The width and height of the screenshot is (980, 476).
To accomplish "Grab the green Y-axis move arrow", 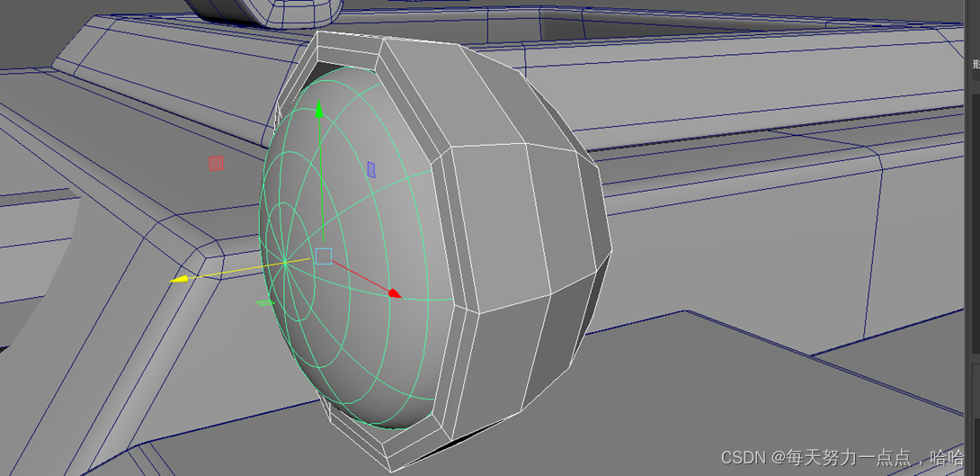I will coord(319,109).
